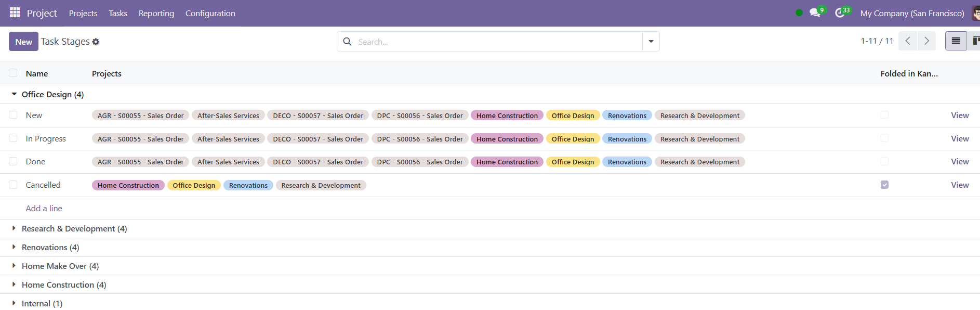Click the Renovations tag in Cancelled row
The width and height of the screenshot is (980, 310).
[x=248, y=185]
